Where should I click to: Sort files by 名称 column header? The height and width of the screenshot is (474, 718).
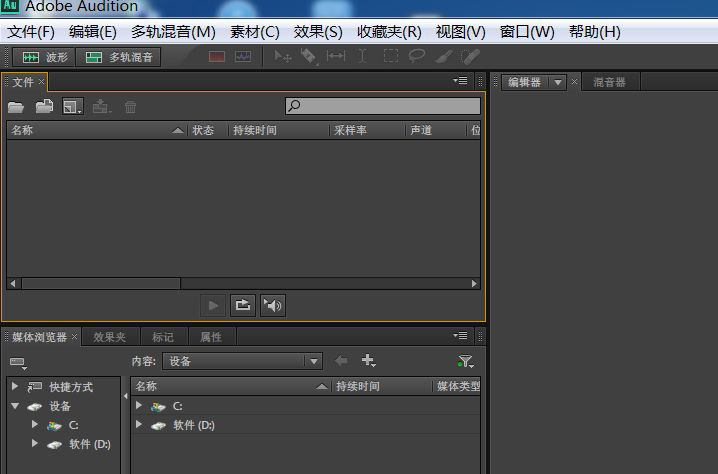97,131
